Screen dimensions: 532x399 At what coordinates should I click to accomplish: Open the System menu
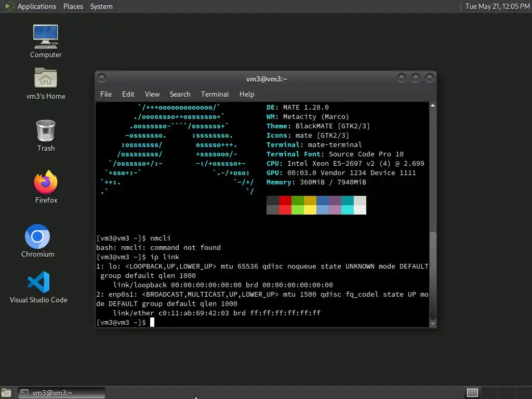click(x=101, y=6)
